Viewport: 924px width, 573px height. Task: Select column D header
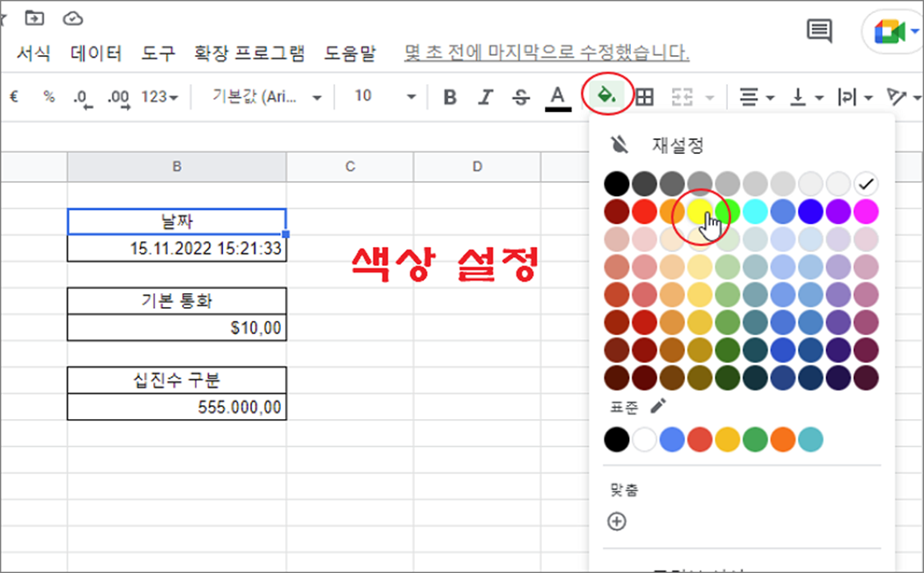pyautogui.click(x=478, y=166)
